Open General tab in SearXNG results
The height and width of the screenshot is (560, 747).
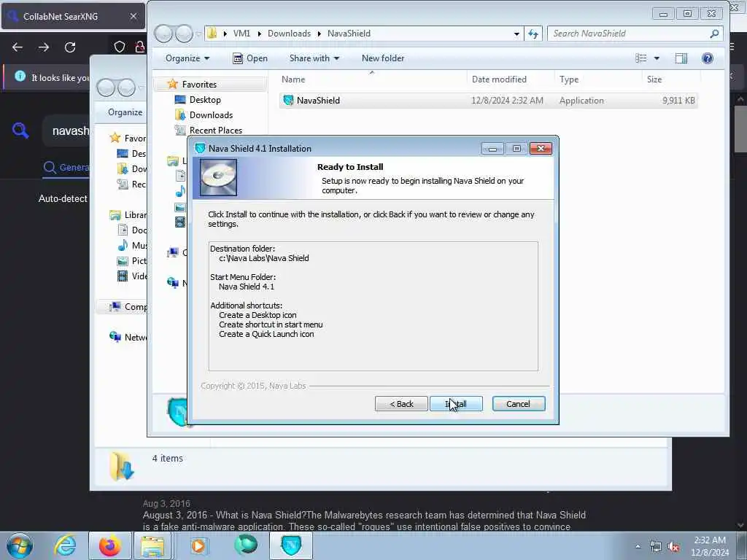click(x=66, y=168)
